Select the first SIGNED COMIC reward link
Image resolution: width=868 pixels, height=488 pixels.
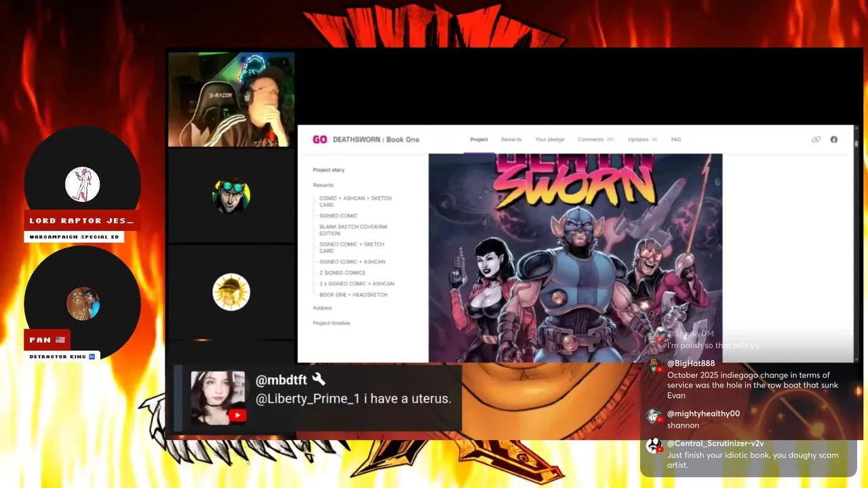[338, 216]
